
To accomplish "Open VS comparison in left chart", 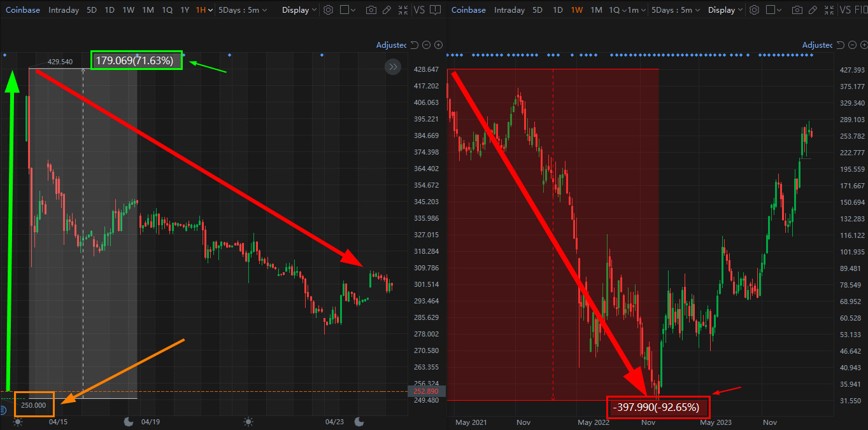I will [x=419, y=10].
